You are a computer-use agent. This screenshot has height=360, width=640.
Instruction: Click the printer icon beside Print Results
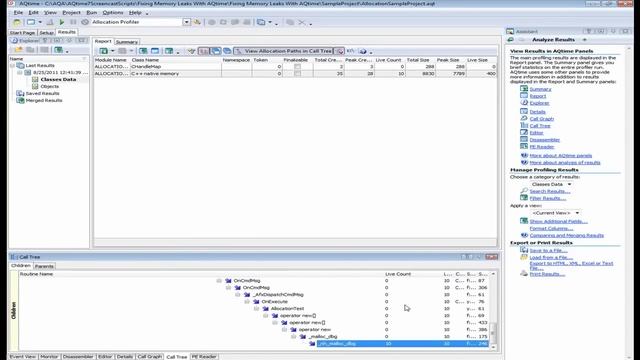pos(524,273)
